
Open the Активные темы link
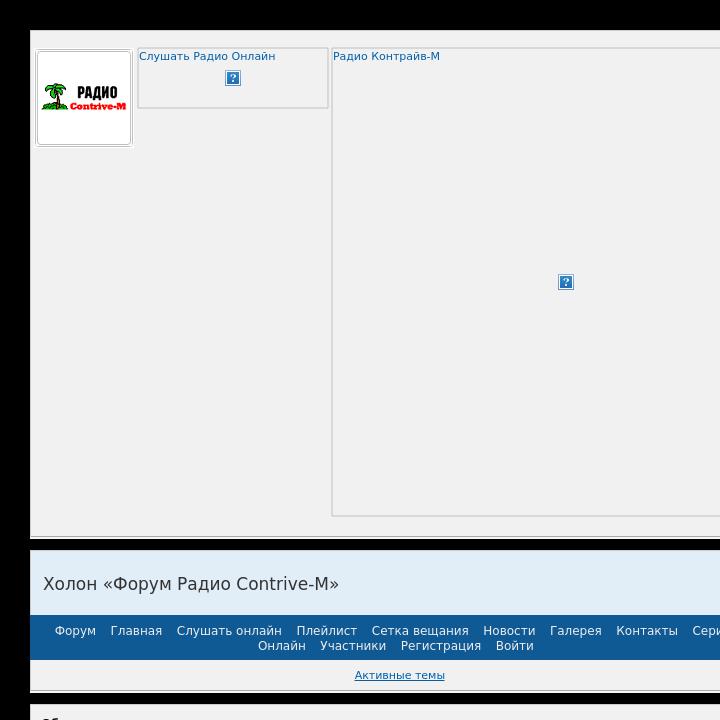[399, 675]
